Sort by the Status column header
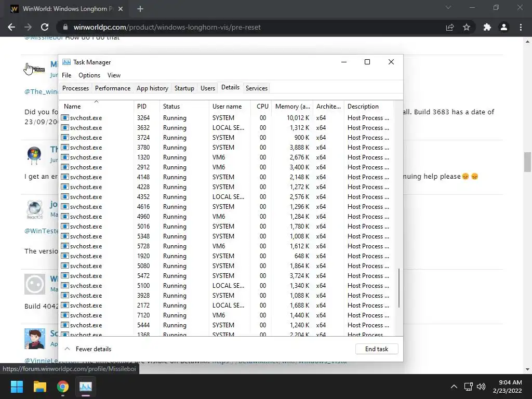The image size is (532, 399). click(x=184, y=106)
